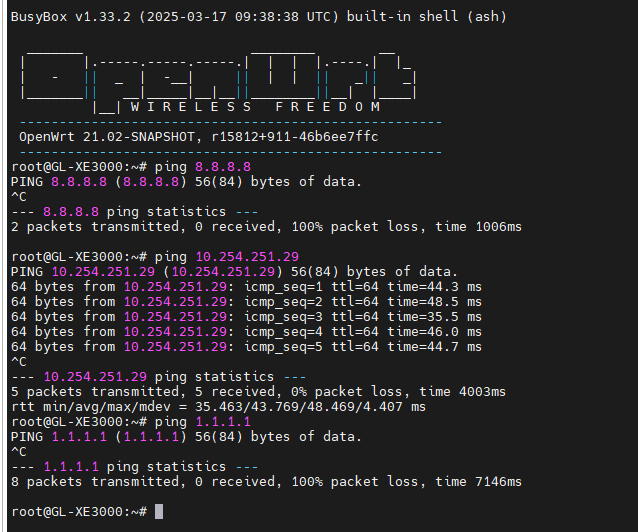Click the BusyBox v1.33.2 version banner line

[258, 19]
